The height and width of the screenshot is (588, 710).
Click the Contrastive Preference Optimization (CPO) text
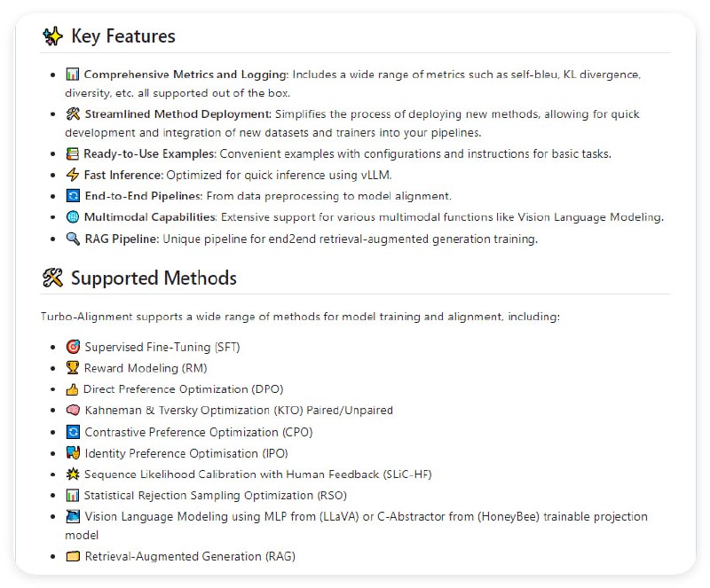(198, 432)
